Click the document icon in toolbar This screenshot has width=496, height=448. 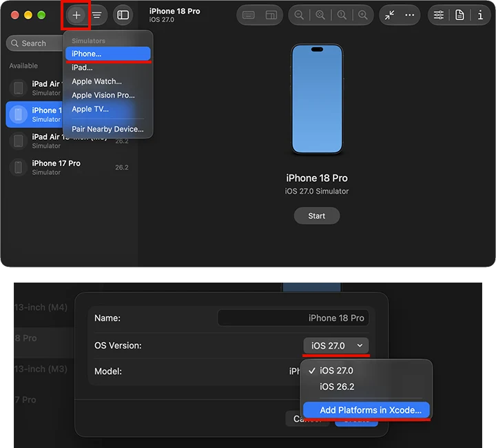coord(459,15)
